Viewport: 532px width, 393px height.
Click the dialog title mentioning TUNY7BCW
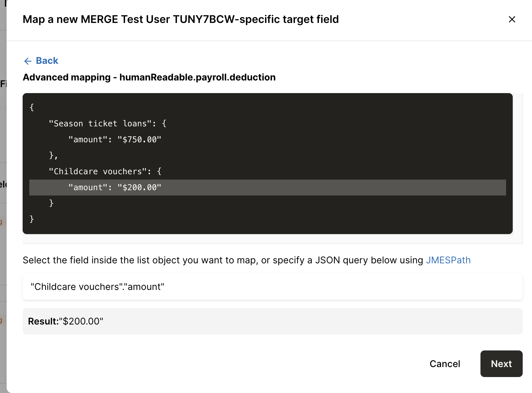click(x=181, y=19)
